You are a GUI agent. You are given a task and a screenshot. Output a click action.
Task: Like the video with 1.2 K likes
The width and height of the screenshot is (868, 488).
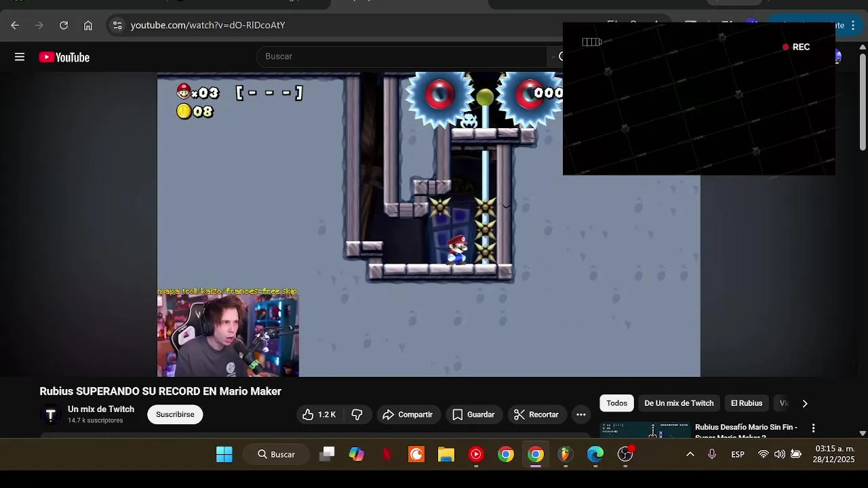319,414
